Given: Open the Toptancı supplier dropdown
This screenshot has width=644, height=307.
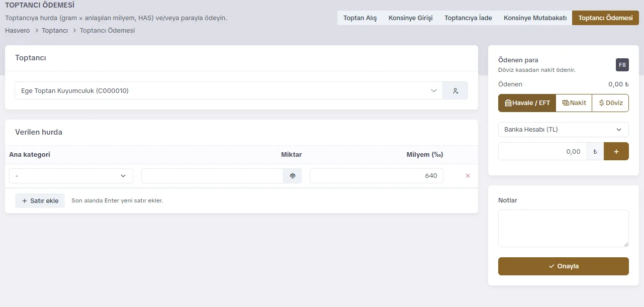Looking at the screenshot, I should [x=229, y=91].
